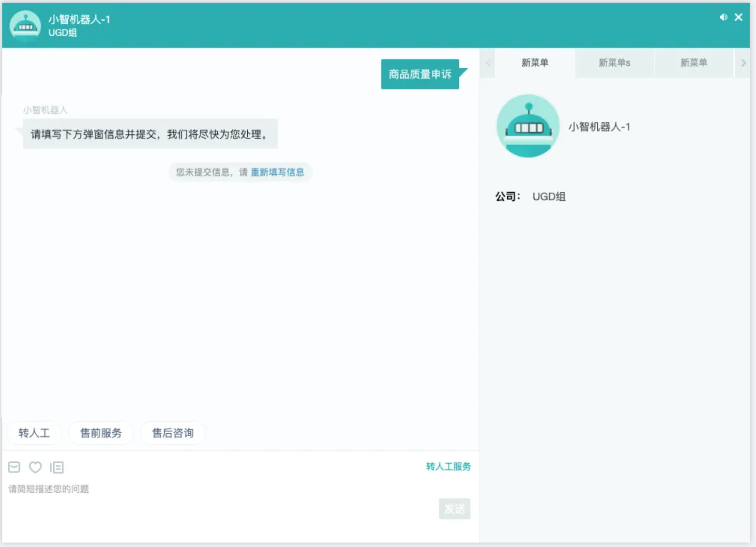The image size is (756, 547).
Task: Click the 小智机器人-1 title in header
Action: (x=79, y=19)
